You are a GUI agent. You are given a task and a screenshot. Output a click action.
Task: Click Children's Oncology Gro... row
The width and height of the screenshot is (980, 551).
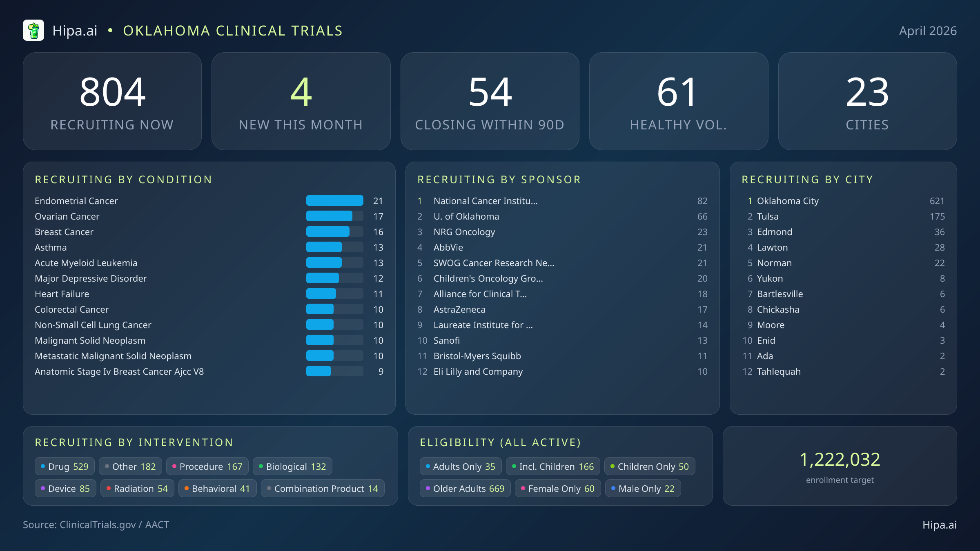pos(562,278)
